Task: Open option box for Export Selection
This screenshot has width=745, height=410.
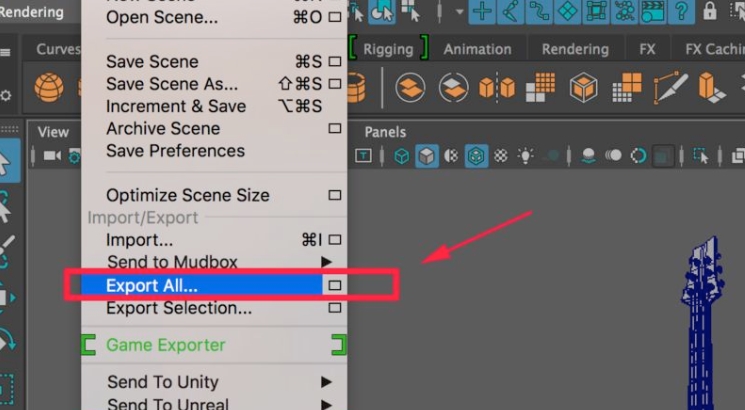Action: [334, 308]
